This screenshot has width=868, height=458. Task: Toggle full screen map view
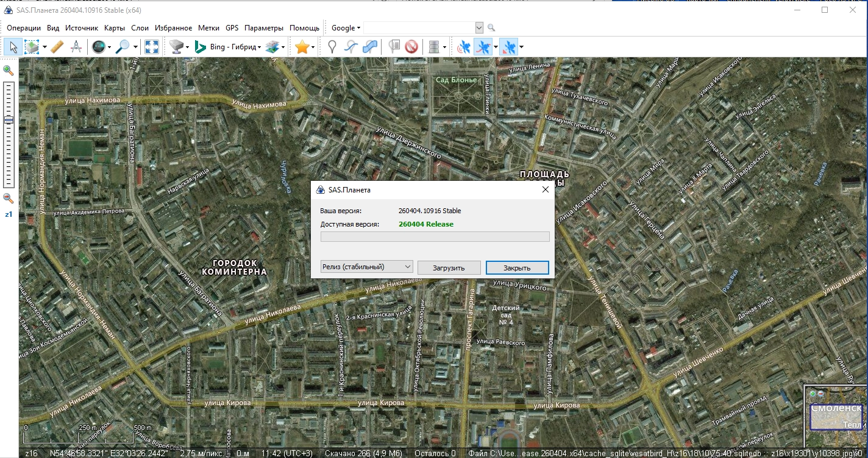point(151,47)
